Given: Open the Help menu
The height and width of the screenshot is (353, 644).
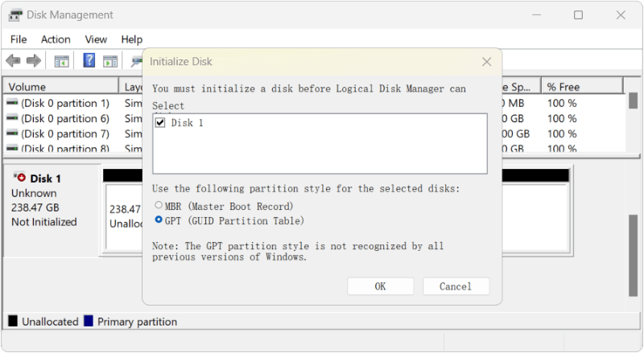Looking at the screenshot, I should tap(131, 39).
